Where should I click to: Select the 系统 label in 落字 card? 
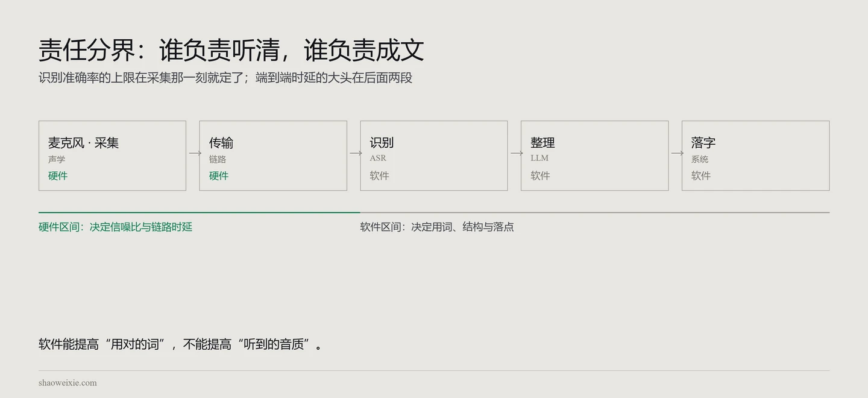[700, 159]
